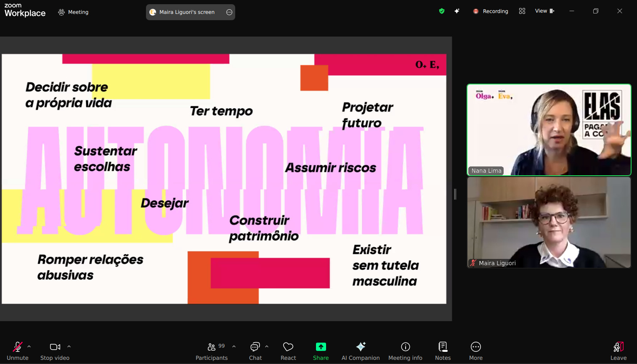Expand video options chevron next to Stop video
The height and width of the screenshot is (364, 637).
(69, 347)
